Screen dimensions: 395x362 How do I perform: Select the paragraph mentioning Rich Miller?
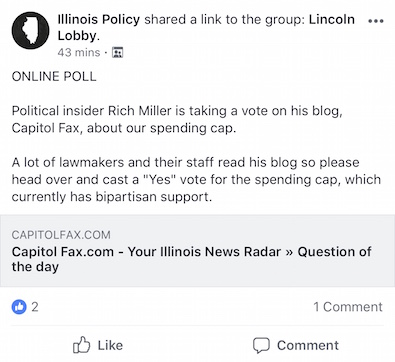[x=177, y=119]
